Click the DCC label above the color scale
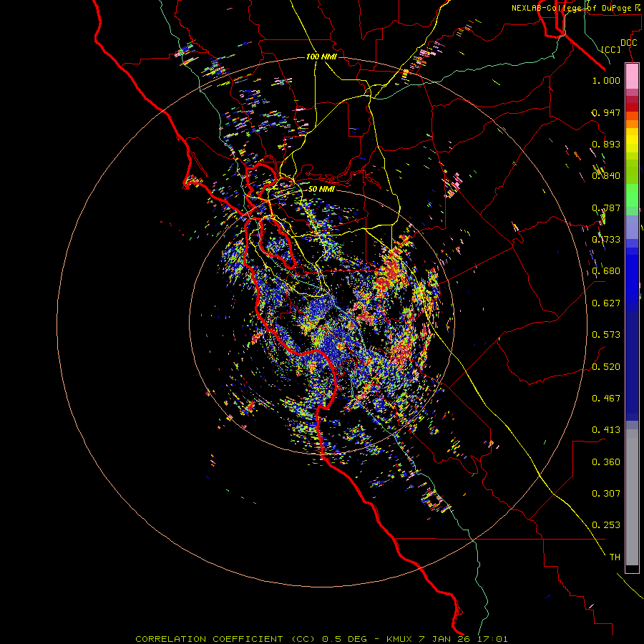Viewport: 644px width, 644px height. [x=628, y=43]
